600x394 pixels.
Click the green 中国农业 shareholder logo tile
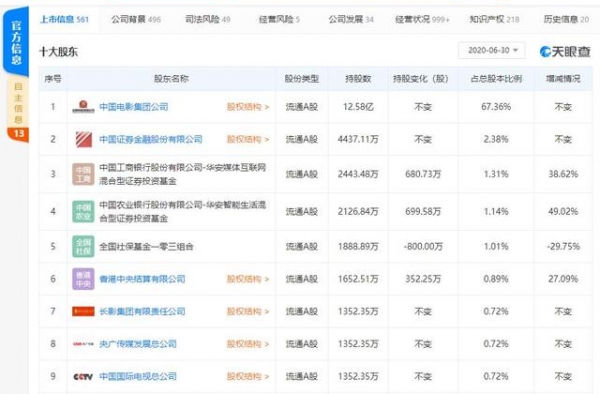83,212
